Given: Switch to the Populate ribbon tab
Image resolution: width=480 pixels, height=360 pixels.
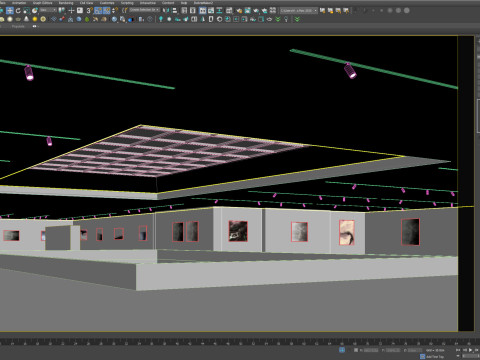Looking at the screenshot, I should (18, 26).
